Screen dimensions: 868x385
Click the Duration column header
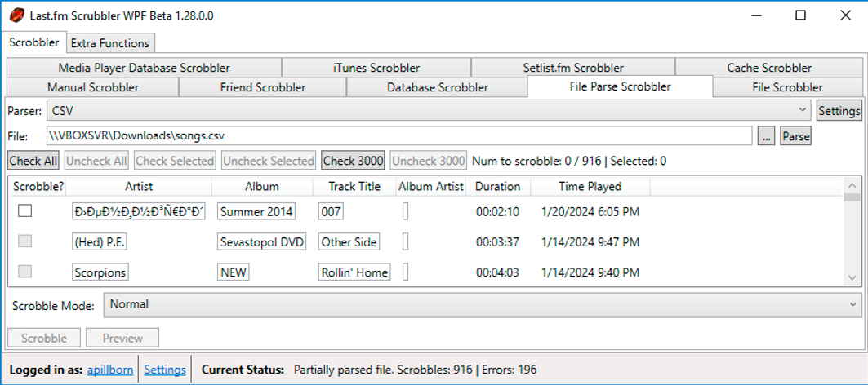point(498,187)
